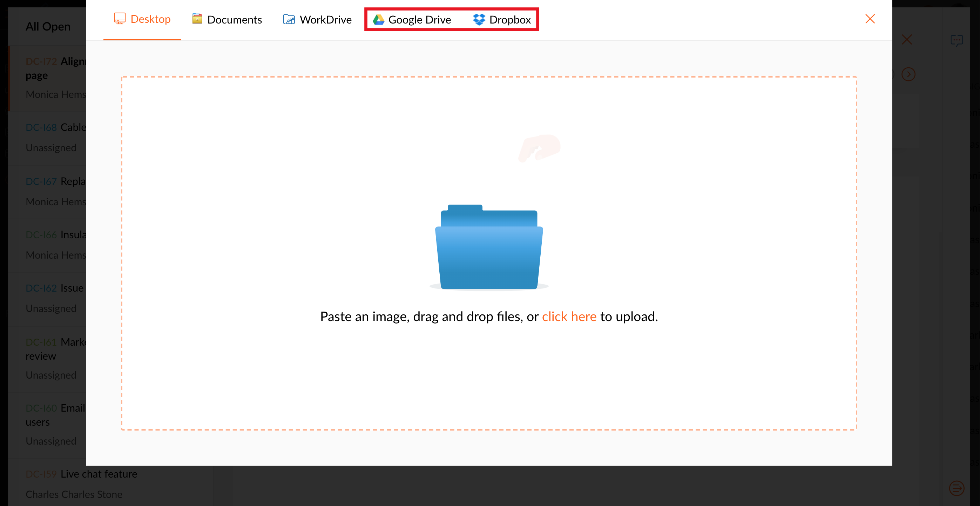Click the chat comment icon top right
The height and width of the screenshot is (506, 980).
point(956,40)
